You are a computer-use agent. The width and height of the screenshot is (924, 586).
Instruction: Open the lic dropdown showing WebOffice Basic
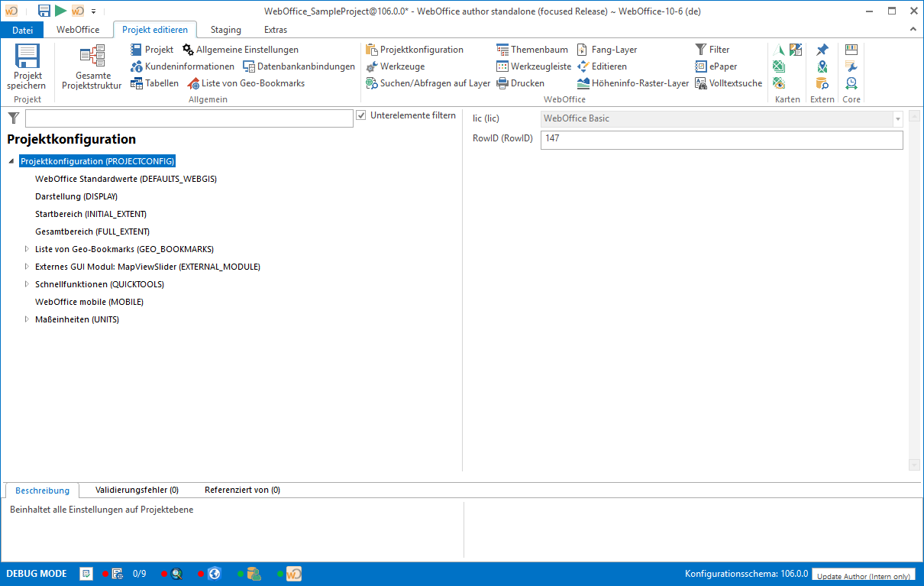pos(897,119)
